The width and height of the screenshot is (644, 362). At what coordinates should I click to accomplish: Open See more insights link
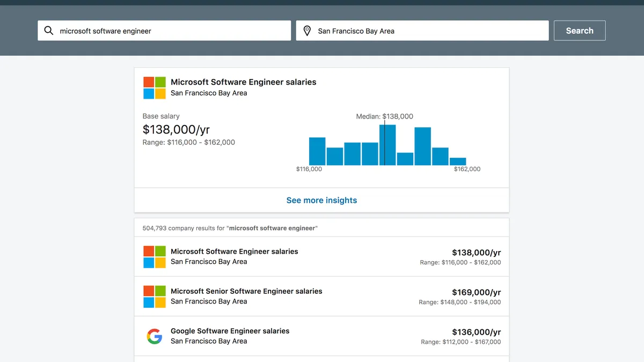click(x=321, y=200)
